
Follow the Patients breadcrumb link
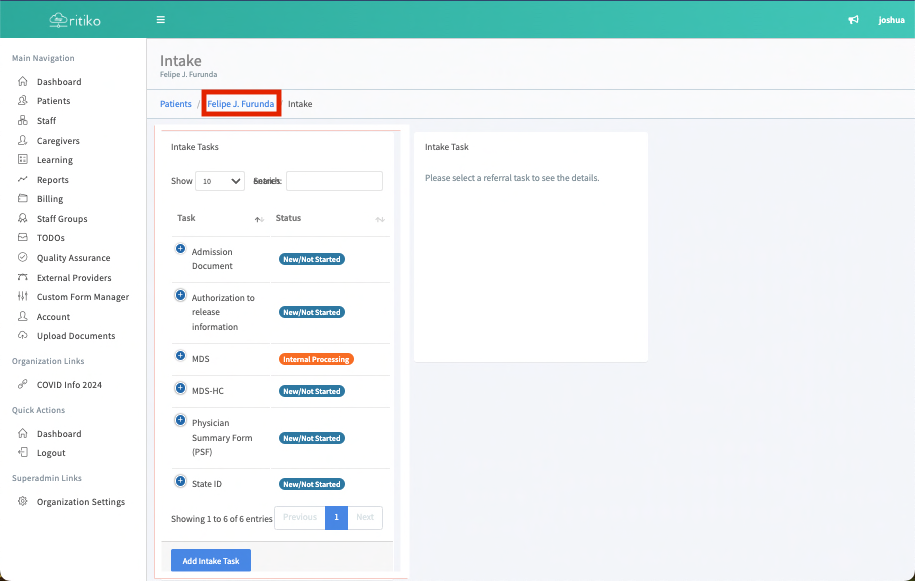tap(176, 104)
